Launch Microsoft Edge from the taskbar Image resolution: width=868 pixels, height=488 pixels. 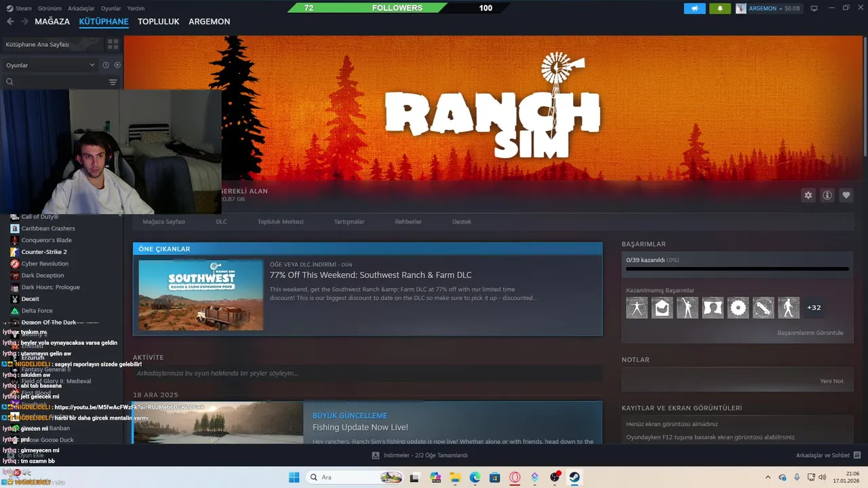[x=475, y=477]
